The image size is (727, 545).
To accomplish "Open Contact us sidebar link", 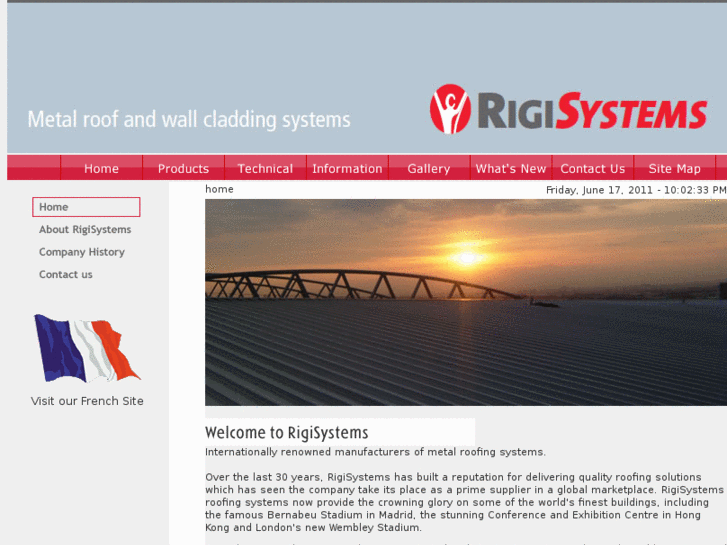I will click(x=65, y=275).
